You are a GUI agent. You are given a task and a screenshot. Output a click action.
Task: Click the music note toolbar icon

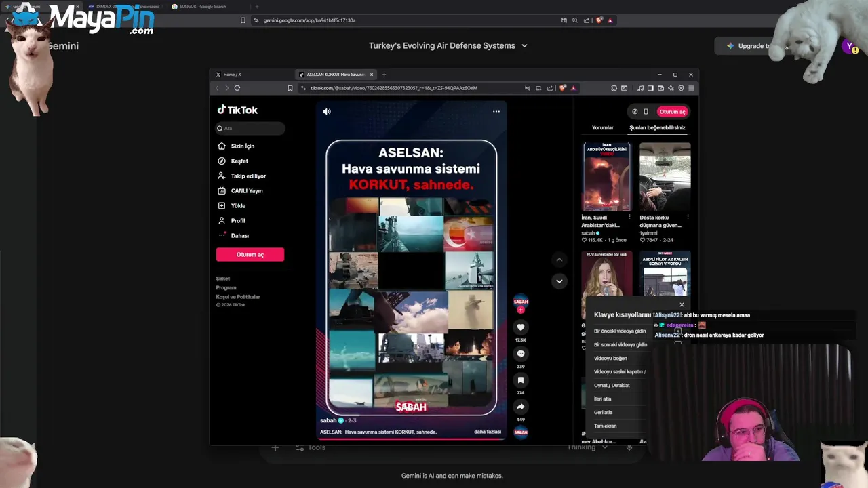[641, 88]
